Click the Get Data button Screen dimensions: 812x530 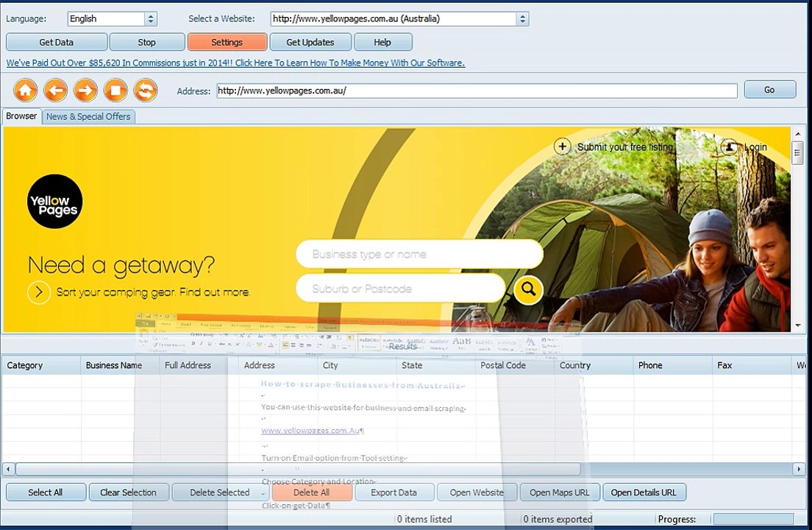coord(57,42)
